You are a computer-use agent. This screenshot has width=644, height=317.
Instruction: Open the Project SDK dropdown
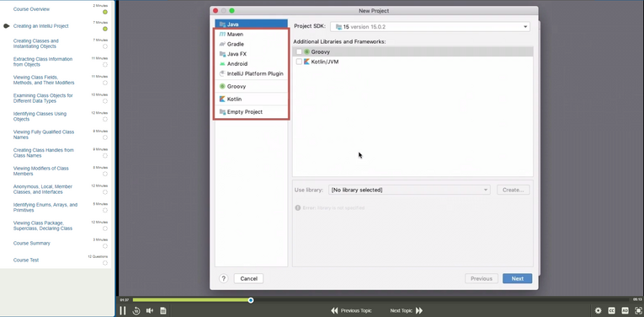click(x=430, y=27)
